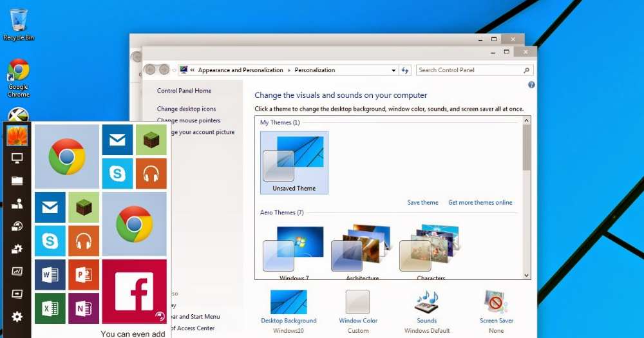The height and width of the screenshot is (338, 644).
Task: Refresh the Control Panel address bar
Action: click(405, 70)
